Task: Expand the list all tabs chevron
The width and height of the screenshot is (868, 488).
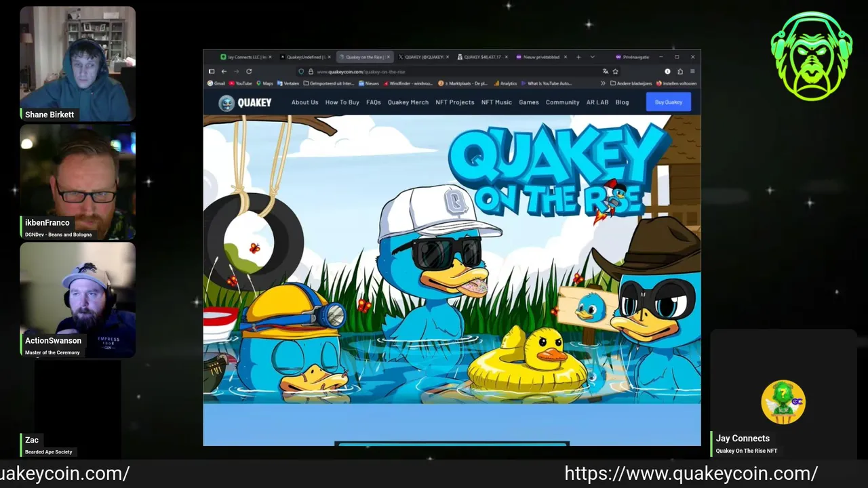Action: pyautogui.click(x=592, y=57)
